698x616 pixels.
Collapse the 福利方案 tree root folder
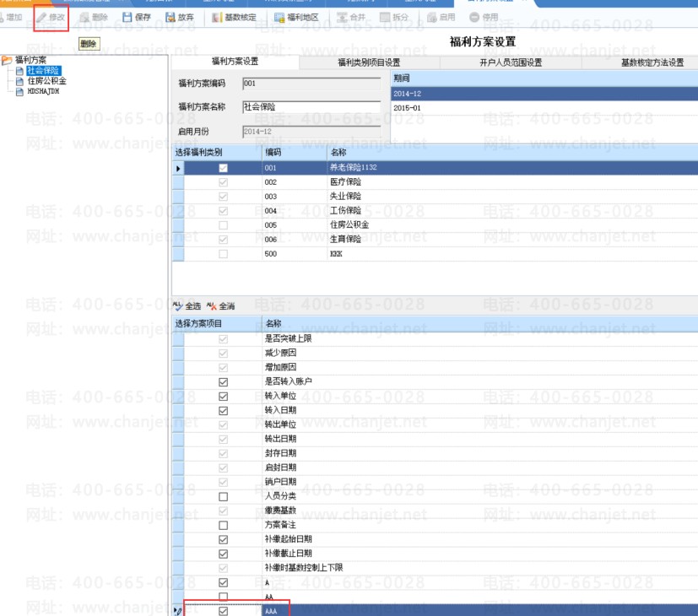click(x=8, y=60)
